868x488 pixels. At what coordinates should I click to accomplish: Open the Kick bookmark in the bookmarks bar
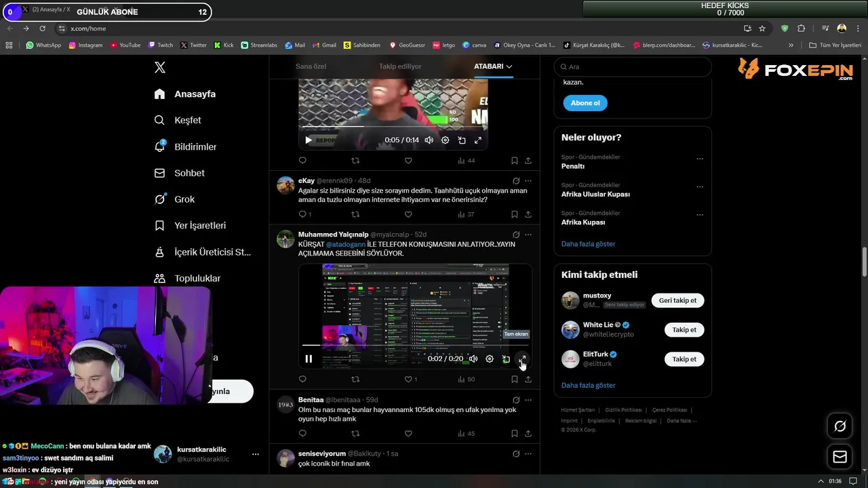[x=223, y=45]
